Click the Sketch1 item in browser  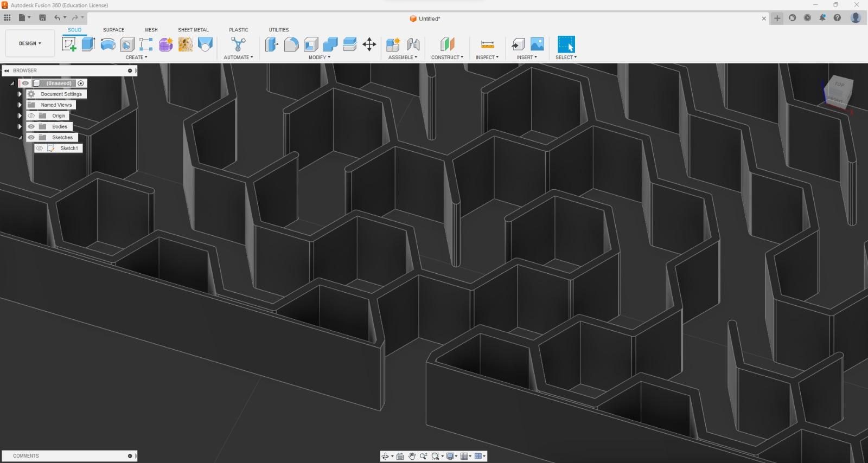point(69,148)
